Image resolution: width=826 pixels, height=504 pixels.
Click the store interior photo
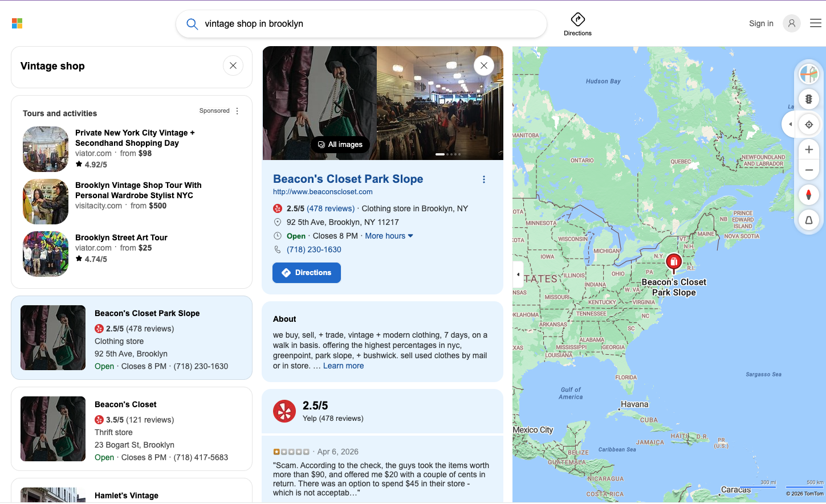[x=440, y=103]
